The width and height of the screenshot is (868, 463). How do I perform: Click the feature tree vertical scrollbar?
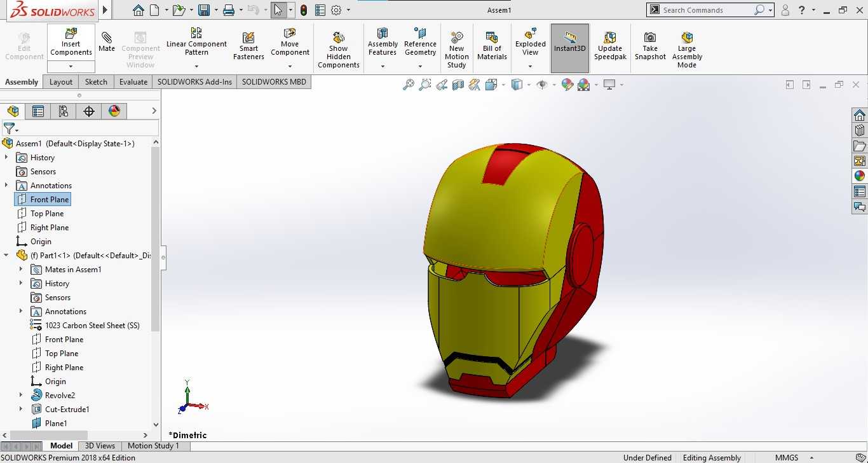tap(156, 238)
